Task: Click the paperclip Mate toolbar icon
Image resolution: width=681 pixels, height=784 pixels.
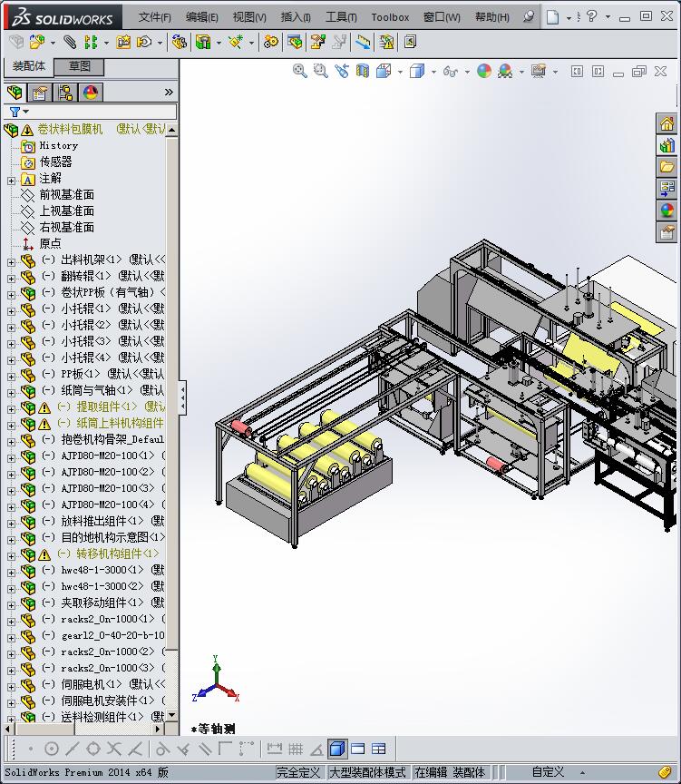Action: coord(70,42)
